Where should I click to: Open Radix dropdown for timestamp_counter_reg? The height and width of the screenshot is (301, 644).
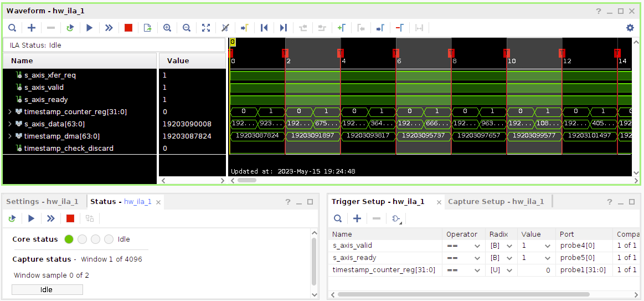tap(509, 270)
